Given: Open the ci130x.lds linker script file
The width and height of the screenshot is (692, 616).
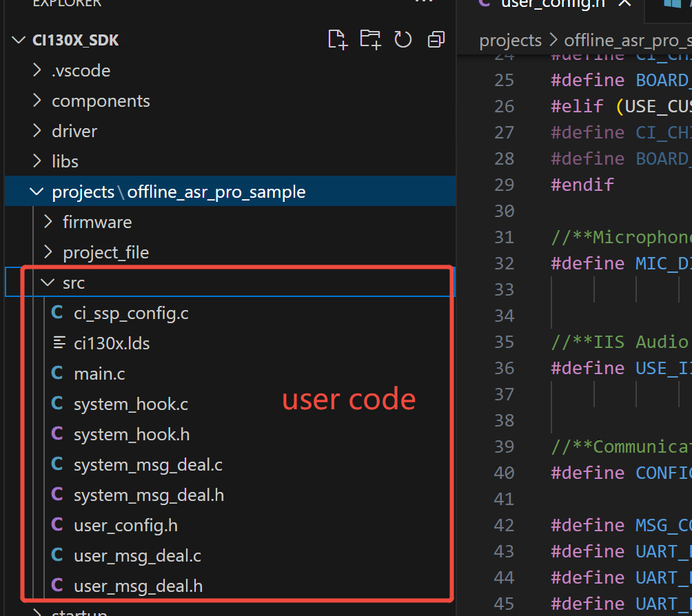Looking at the screenshot, I should 111,343.
